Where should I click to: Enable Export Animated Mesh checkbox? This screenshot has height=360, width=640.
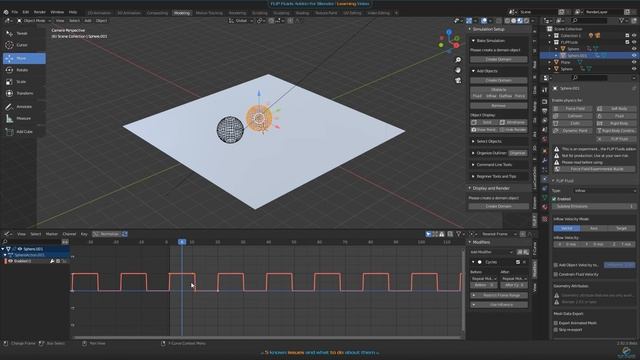tap(556, 323)
